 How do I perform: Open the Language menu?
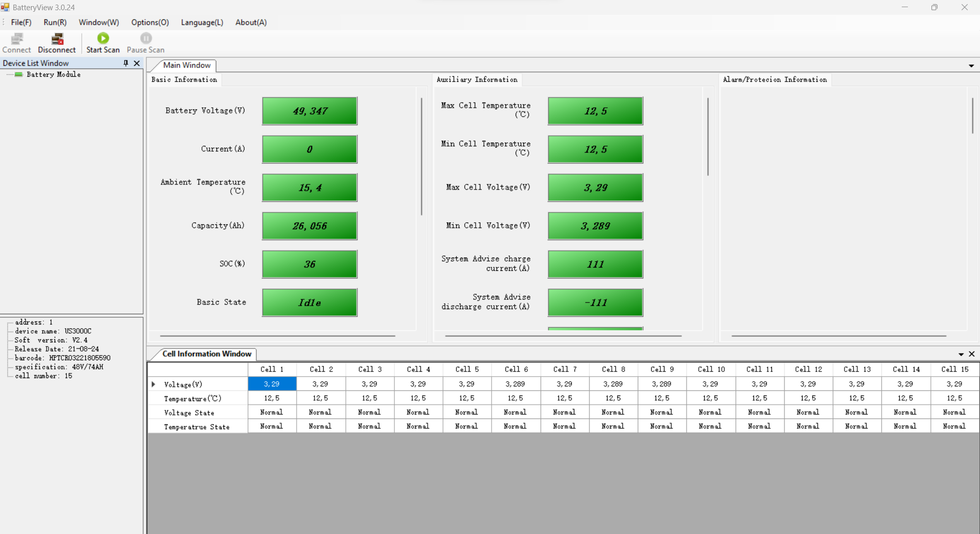202,22
